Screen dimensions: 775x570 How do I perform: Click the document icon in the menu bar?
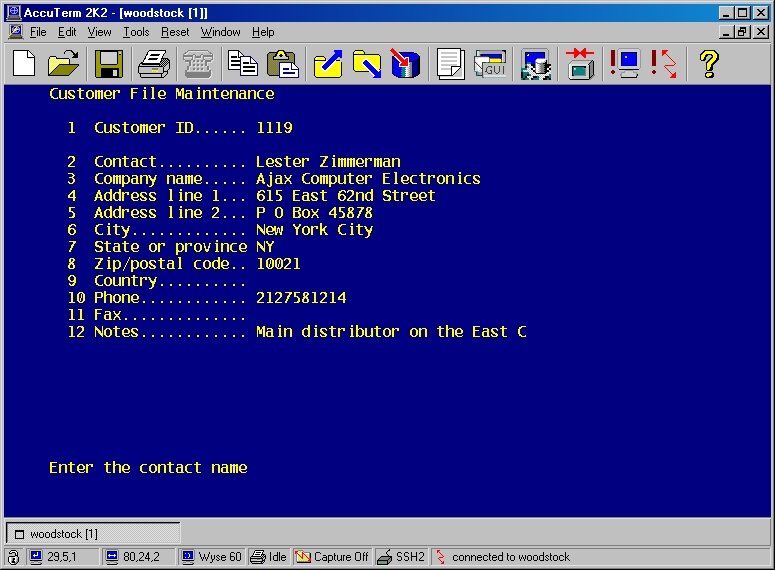click(16, 32)
